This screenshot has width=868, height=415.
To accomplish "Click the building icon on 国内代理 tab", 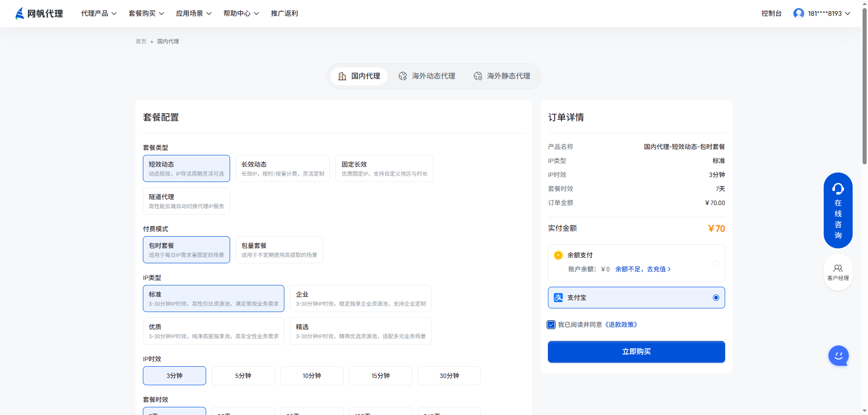I will [x=342, y=76].
